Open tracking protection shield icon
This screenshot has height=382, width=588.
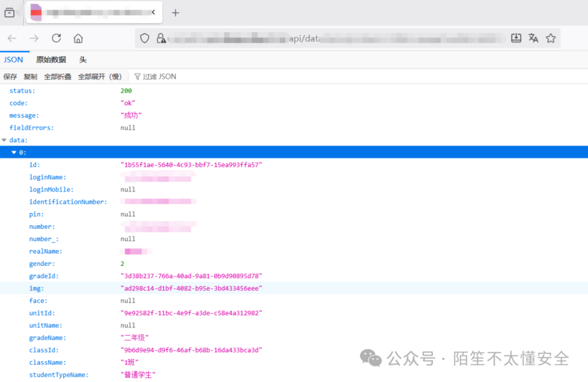pyautogui.click(x=145, y=38)
